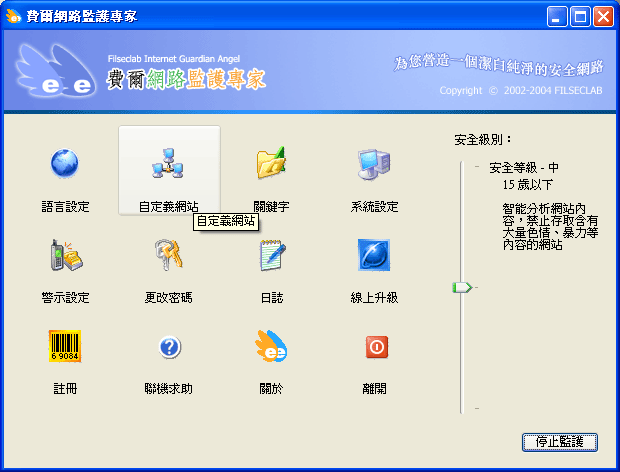Minimize the 費爾網路監護專家 window
This screenshot has height=472, width=620.
pos(559,16)
